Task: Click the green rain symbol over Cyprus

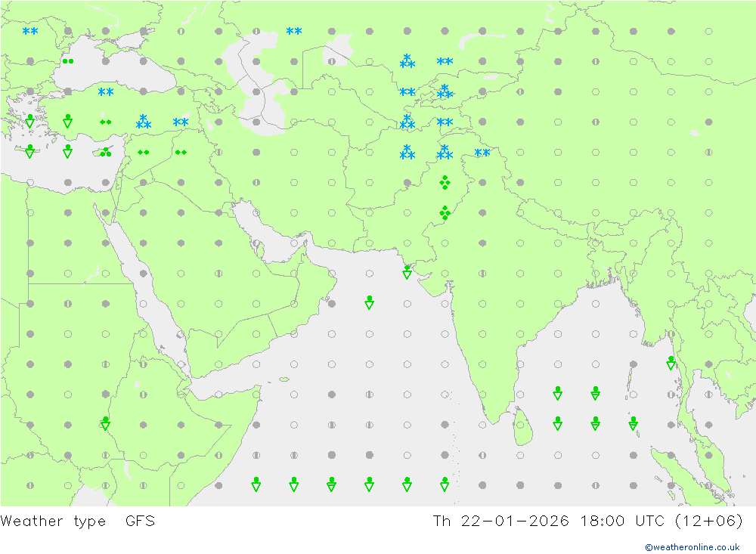Action: (106, 153)
